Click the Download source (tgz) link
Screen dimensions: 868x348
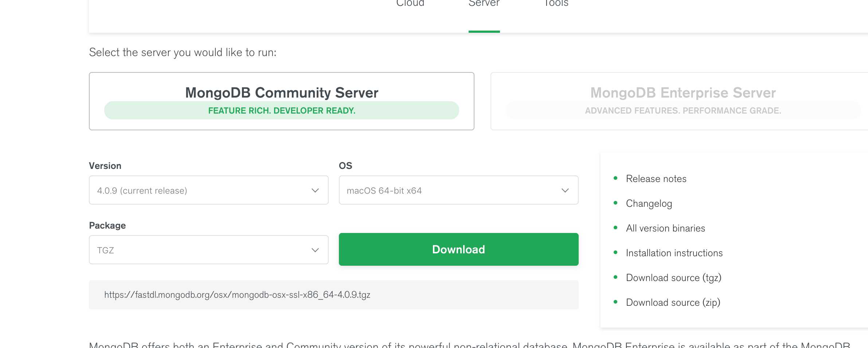[x=673, y=278]
